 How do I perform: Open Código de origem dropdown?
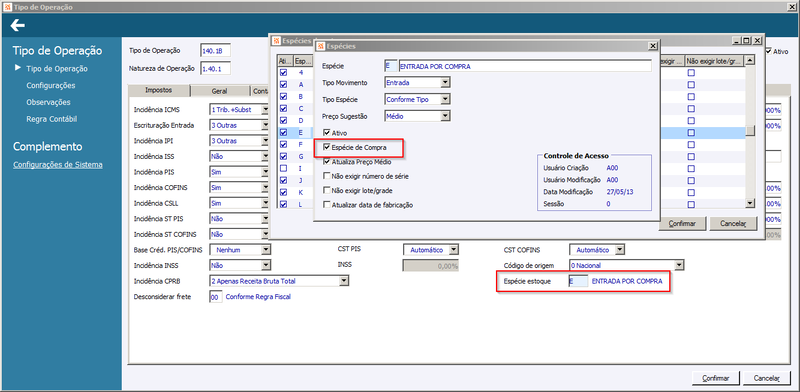tap(679, 265)
